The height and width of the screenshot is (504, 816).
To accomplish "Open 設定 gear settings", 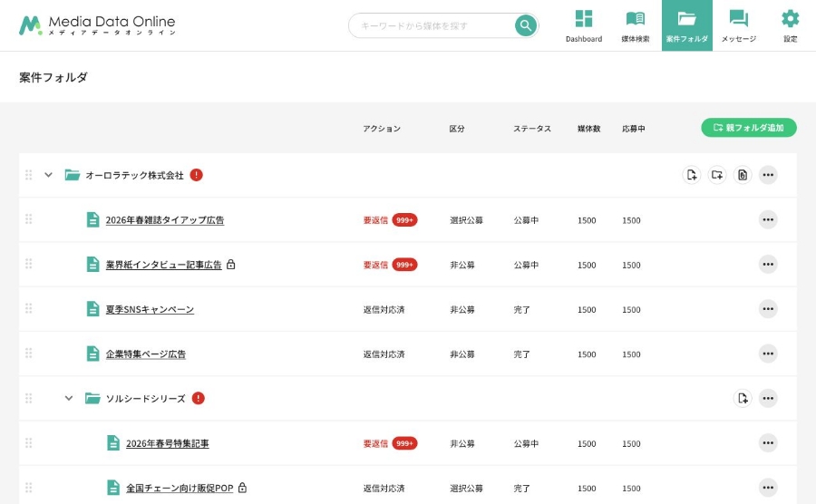I will pos(790,25).
